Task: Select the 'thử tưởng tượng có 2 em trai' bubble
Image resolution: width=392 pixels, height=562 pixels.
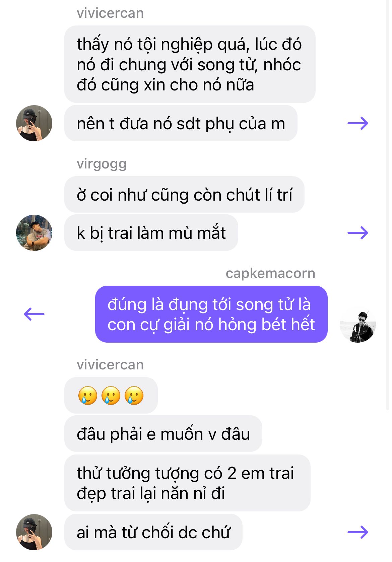Action: [187, 483]
